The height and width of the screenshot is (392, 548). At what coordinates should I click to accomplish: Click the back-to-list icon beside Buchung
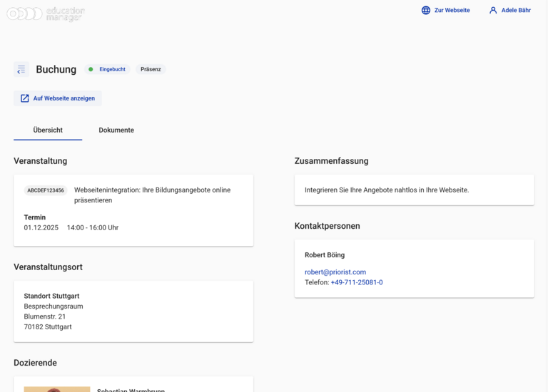[x=21, y=69]
